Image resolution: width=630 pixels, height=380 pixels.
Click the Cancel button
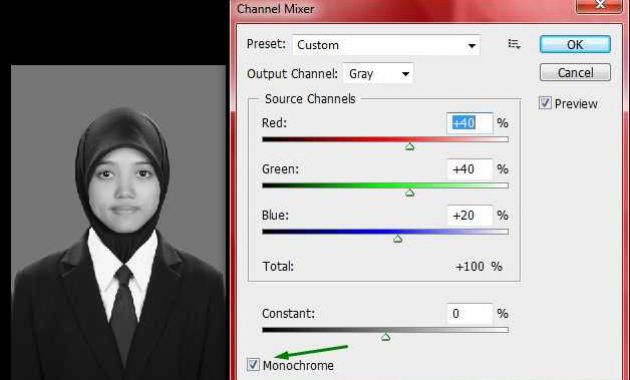[575, 73]
